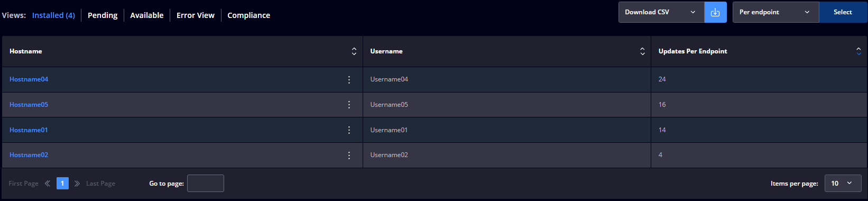The width and height of the screenshot is (868, 201).
Task: Open the Items per page dropdown
Action: pyautogui.click(x=843, y=184)
